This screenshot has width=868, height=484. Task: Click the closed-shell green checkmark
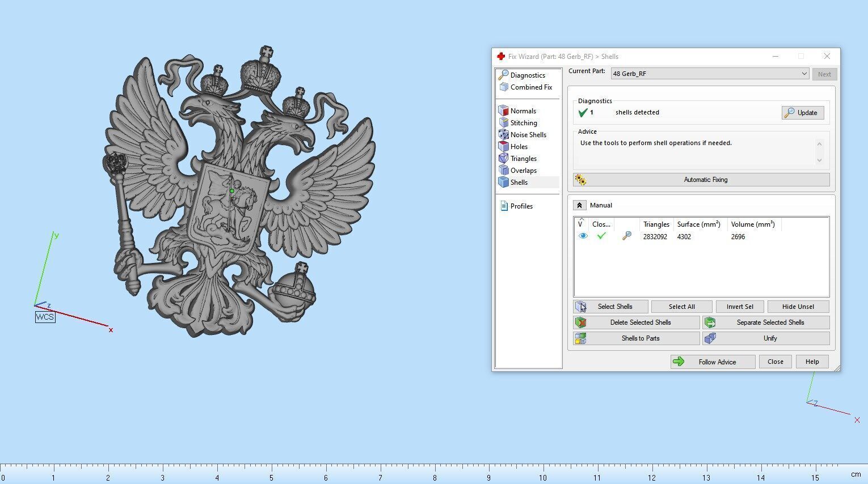click(601, 236)
